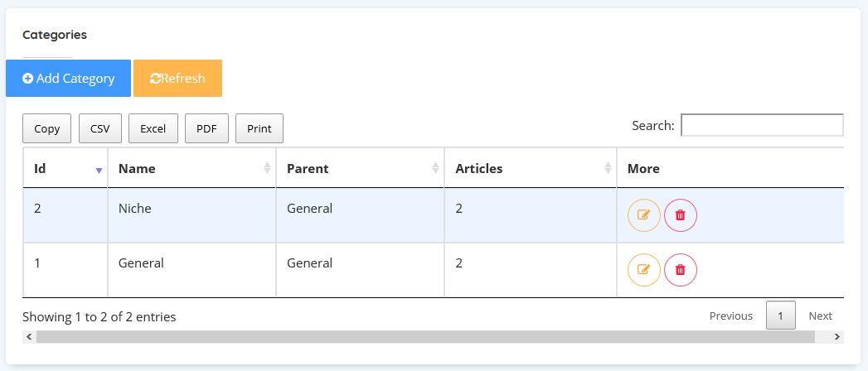Screen dimensions: 868x371
Task: Sort by the Parent column header
Action: (360, 168)
